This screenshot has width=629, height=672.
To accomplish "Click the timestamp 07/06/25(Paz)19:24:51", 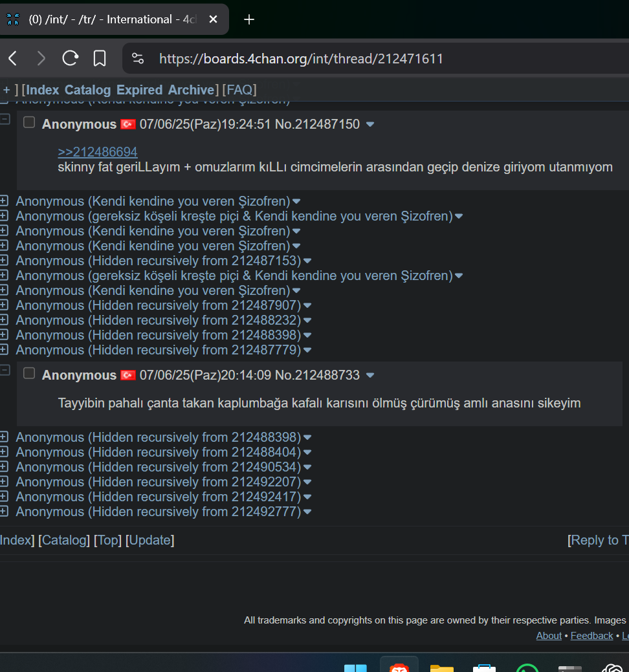I will (205, 124).
